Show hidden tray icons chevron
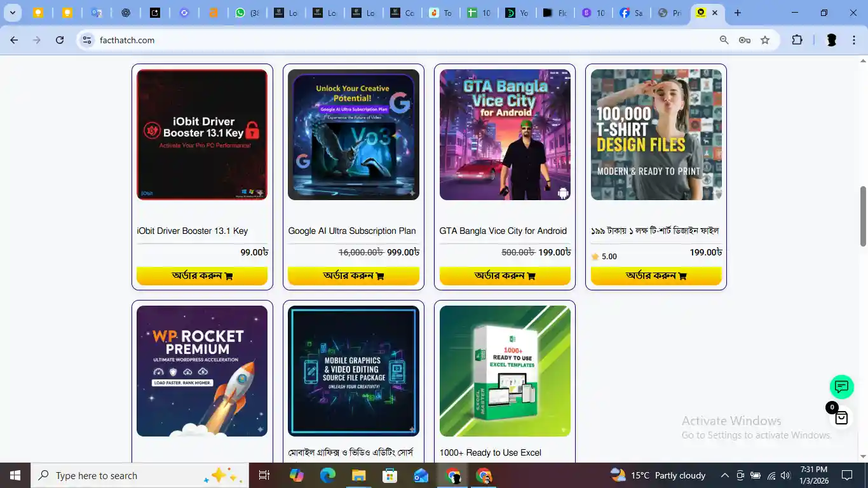This screenshot has height=488, width=868. (x=724, y=475)
